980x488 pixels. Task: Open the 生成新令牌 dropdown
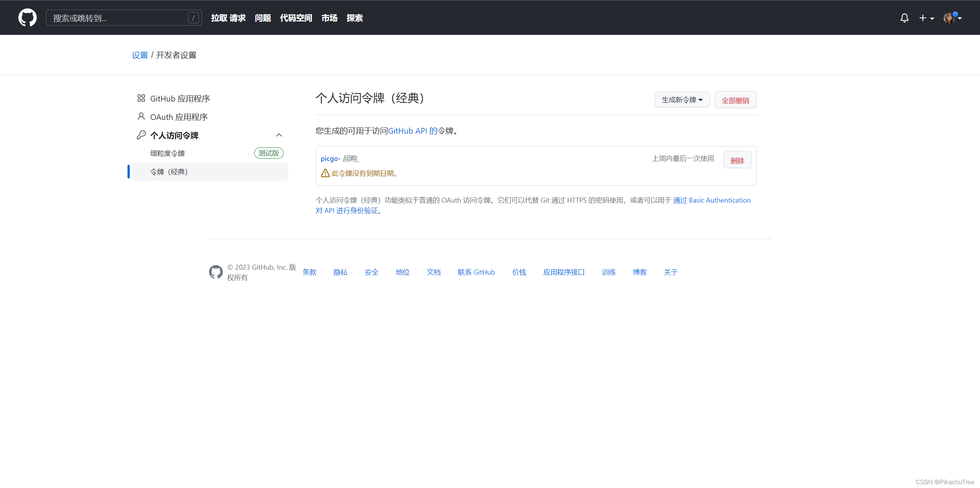(682, 99)
